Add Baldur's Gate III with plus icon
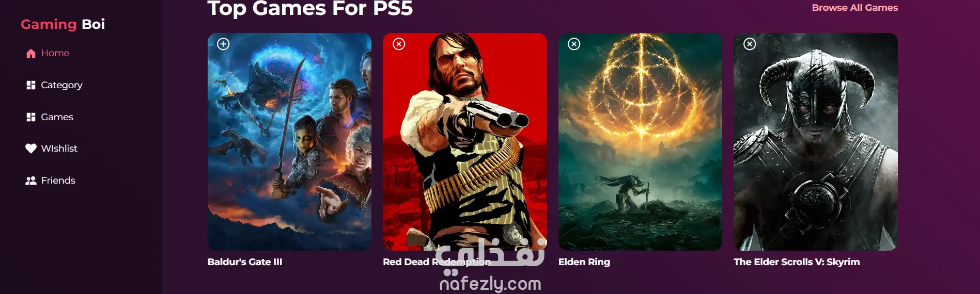980x294 pixels. click(223, 44)
